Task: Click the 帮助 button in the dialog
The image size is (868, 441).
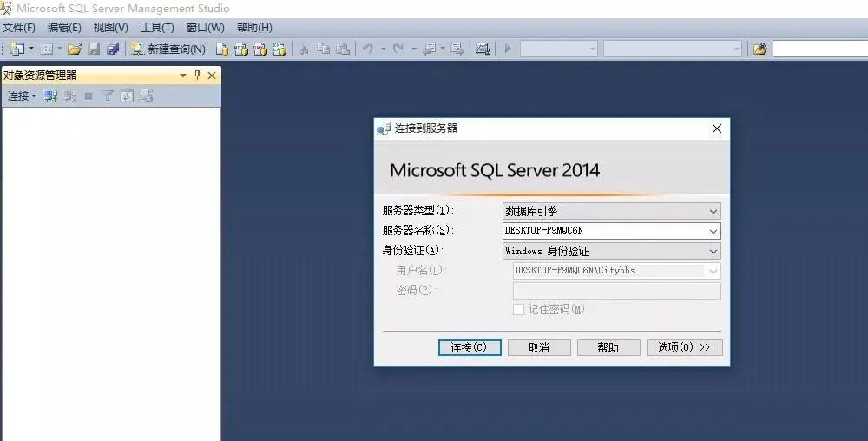Action: coord(608,347)
